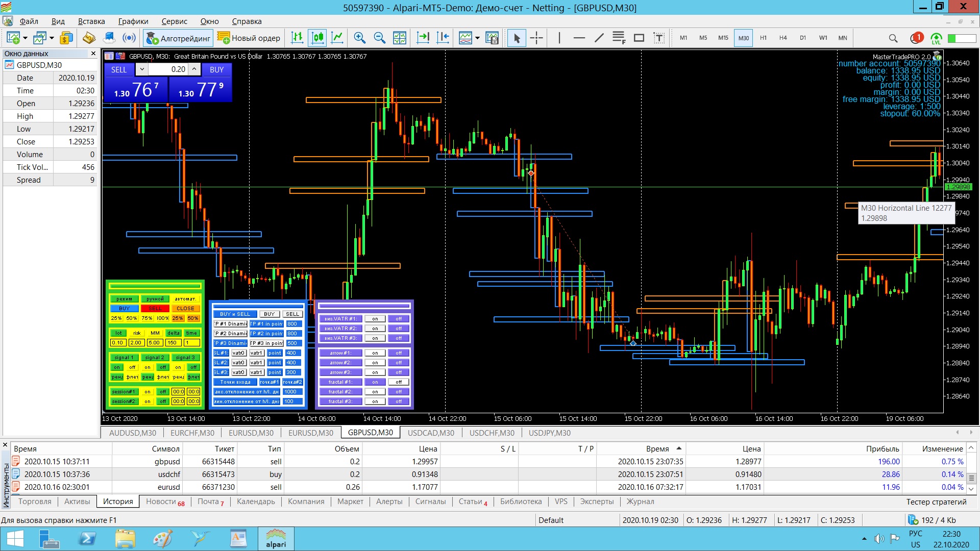Image resolution: width=980 pixels, height=551 pixels.
Task: Select the draw rectangle shape tool
Action: click(x=639, y=38)
